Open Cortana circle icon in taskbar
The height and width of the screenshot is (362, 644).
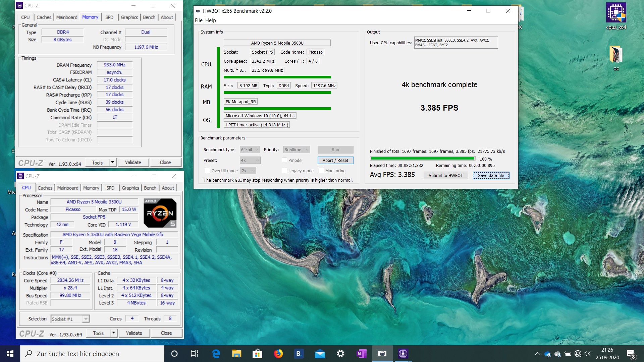[174, 354]
